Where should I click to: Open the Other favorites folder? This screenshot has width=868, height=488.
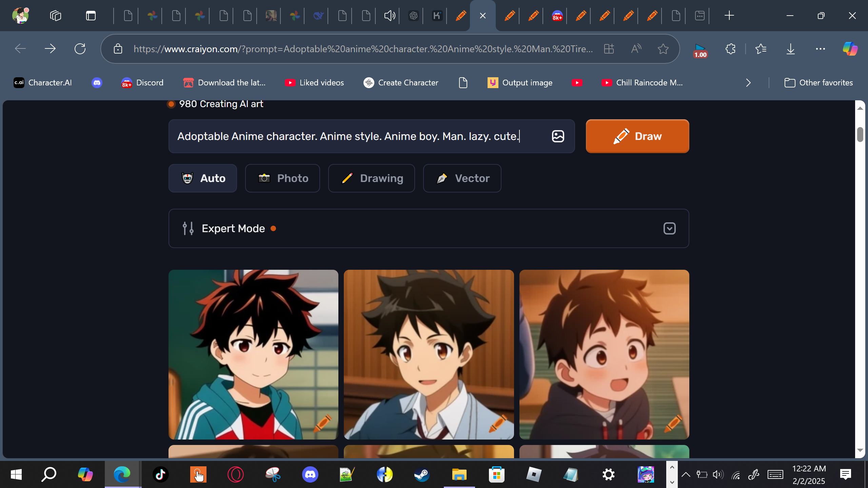[x=818, y=83]
